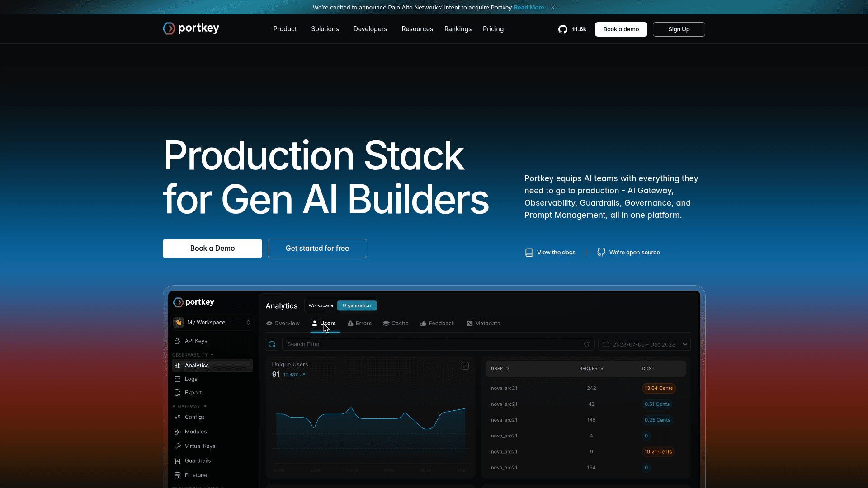Click the Modules icon in the sidebar
The image size is (868, 488).
[178, 432]
